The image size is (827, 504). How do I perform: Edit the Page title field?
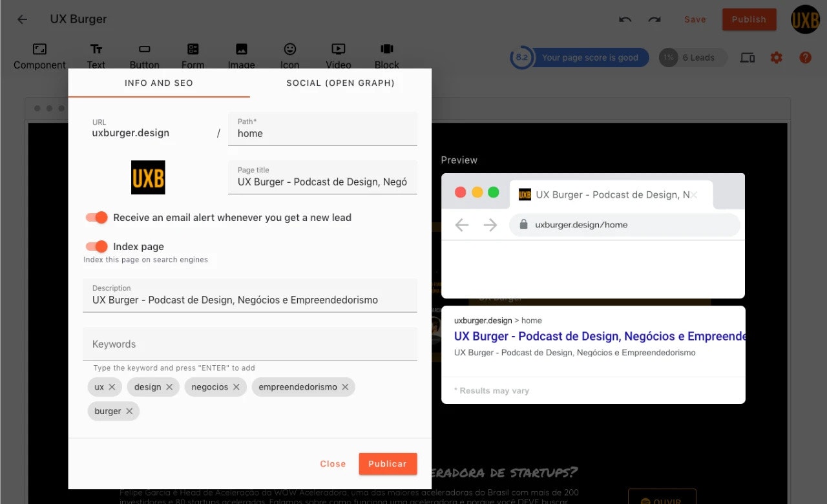point(322,177)
